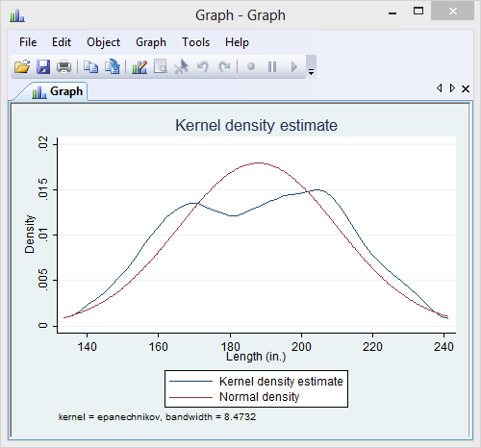Click the Undo arrow icon
This screenshot has width=481, height=448.
coord(203,66)
